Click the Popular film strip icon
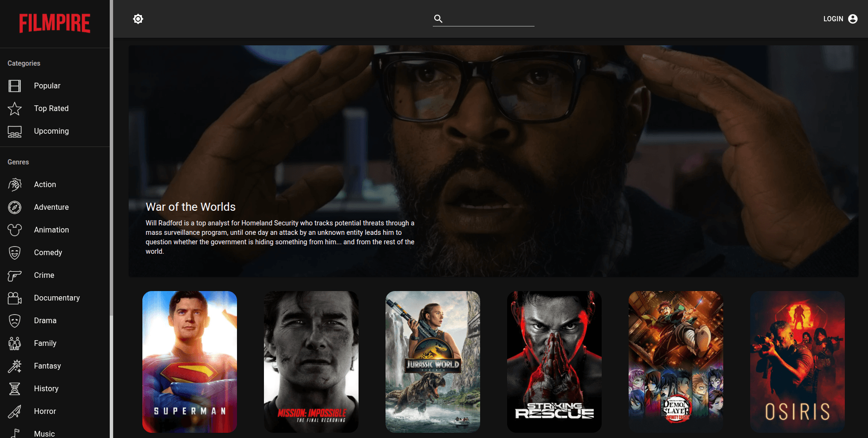The width and height of the screenshot is (868, 438). 15,86
